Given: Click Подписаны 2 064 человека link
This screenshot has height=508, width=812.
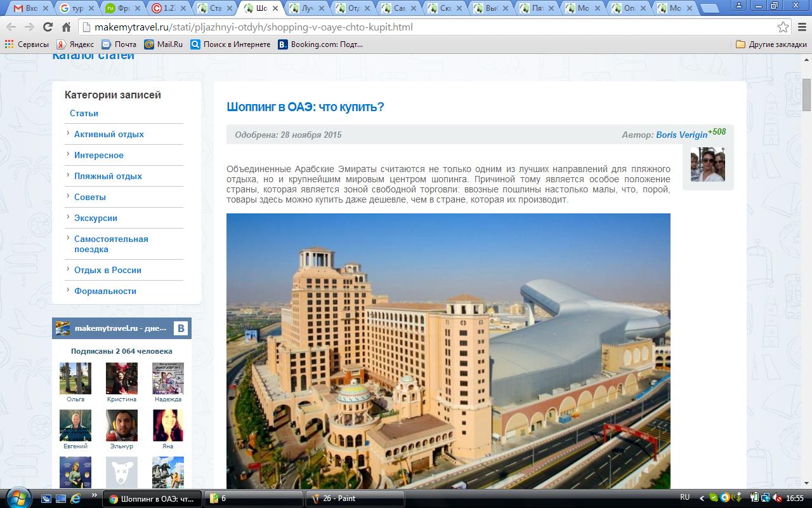Looking at the screenshot, I should coord(122,351).
